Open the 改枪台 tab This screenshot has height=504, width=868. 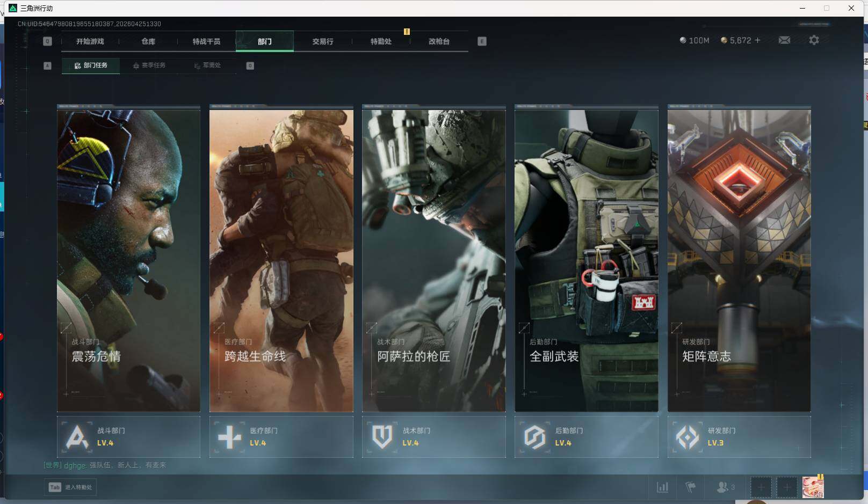[x=439, y=41]
